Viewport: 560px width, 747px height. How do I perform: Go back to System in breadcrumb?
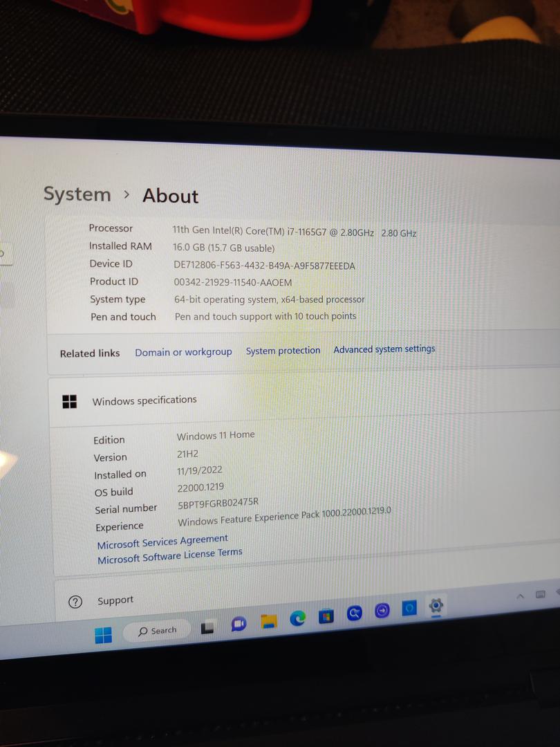[x=77, y=194]
